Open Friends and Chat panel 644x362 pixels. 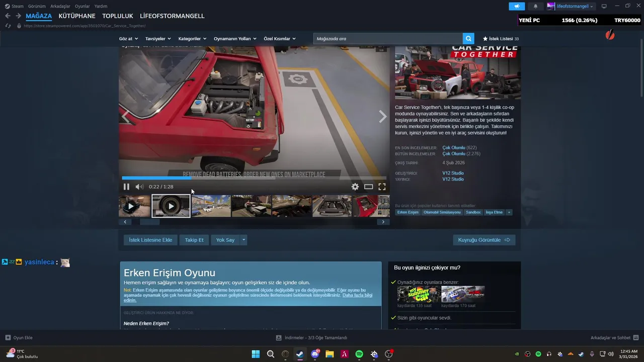[x=614, y=338]
